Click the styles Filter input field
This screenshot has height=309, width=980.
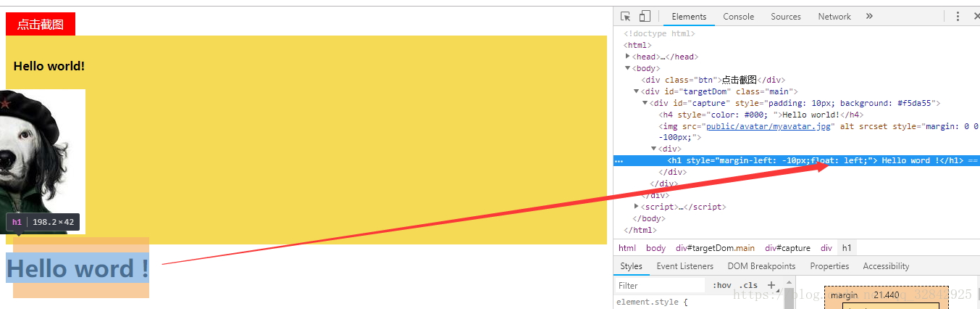point(660,286)
